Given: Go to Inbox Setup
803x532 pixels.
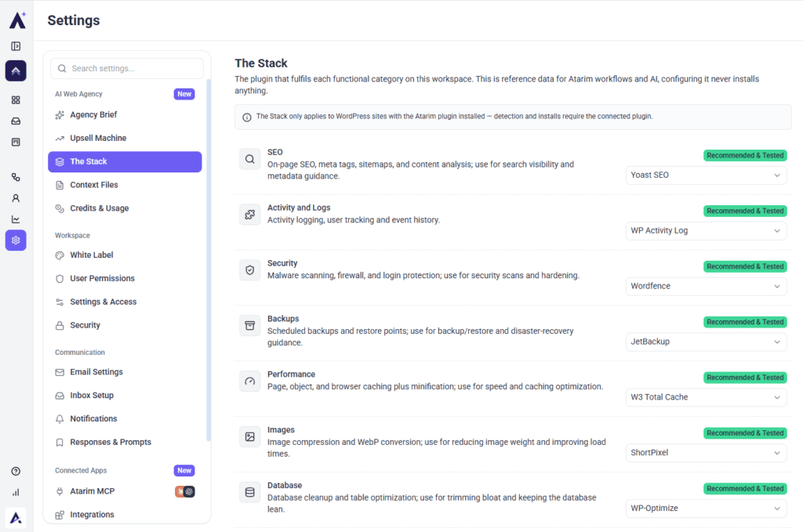Looking at the screenshot, I should [125, 396].
